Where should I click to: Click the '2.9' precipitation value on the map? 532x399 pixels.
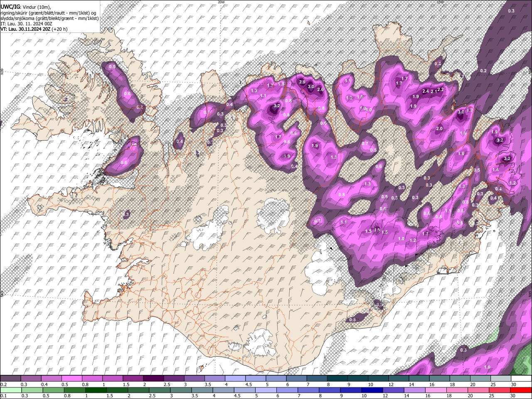click(x=302, y=82)
